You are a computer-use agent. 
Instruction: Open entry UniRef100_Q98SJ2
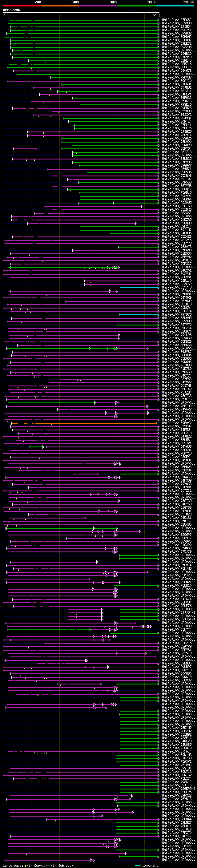[x=177, y=782]
